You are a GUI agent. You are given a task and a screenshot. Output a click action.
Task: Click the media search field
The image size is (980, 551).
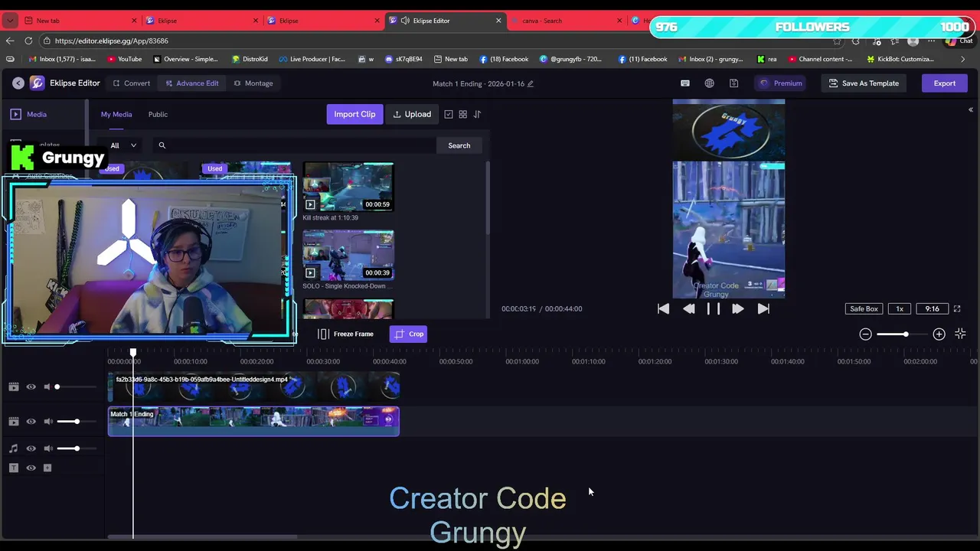click(295, 145)
